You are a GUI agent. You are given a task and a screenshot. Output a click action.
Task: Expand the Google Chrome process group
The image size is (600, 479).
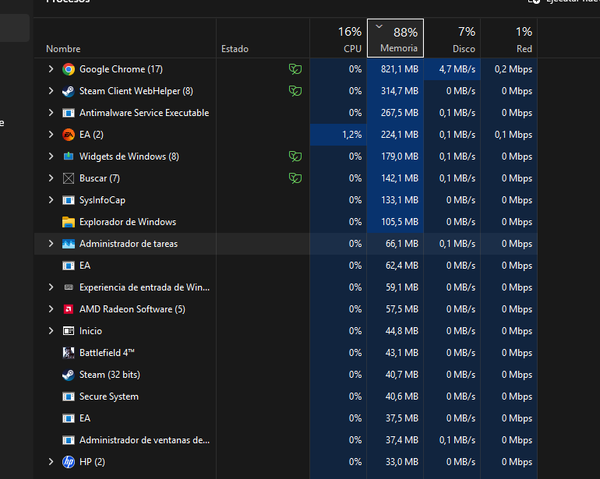point(51,69)
